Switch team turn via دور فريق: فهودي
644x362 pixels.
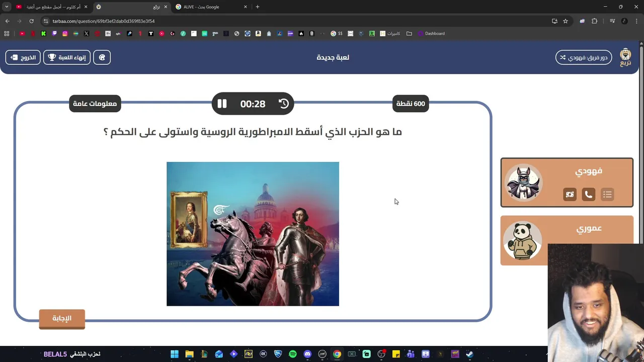coord(584,57)
